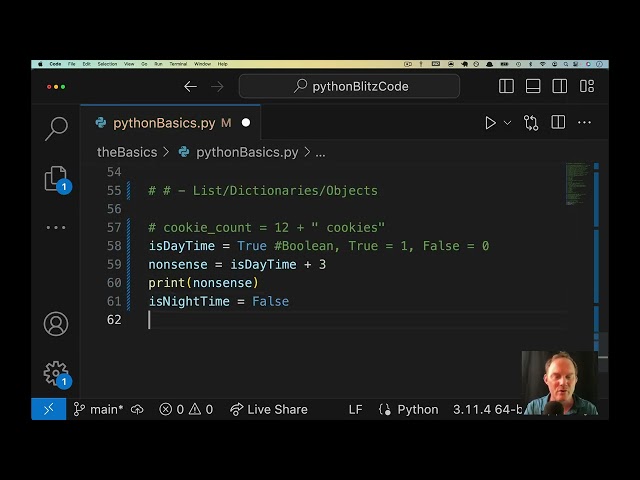Open the Selection menu
The image size is (640, 480).
[x=107, y=64]
